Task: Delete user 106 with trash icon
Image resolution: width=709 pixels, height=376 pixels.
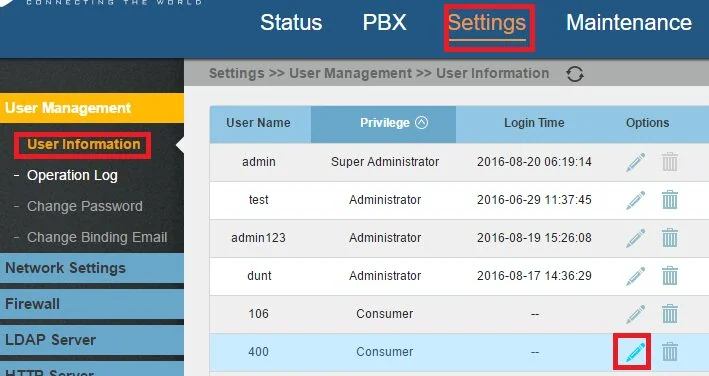Action: tap(670, 314)
